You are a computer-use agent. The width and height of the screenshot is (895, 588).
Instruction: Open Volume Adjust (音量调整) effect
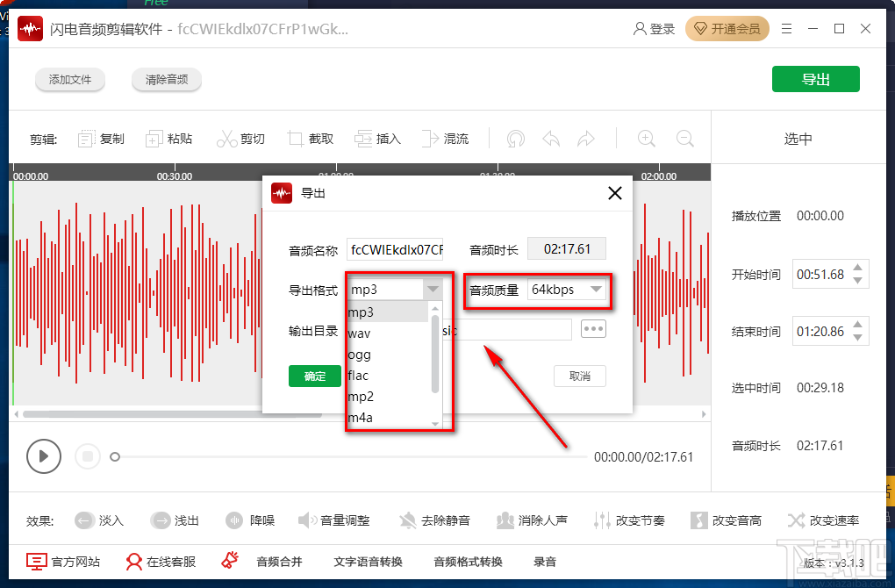coord(334,520)
